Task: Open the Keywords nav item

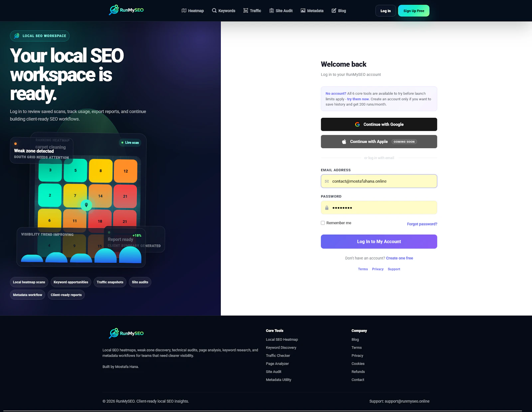Action: point(223,11)
